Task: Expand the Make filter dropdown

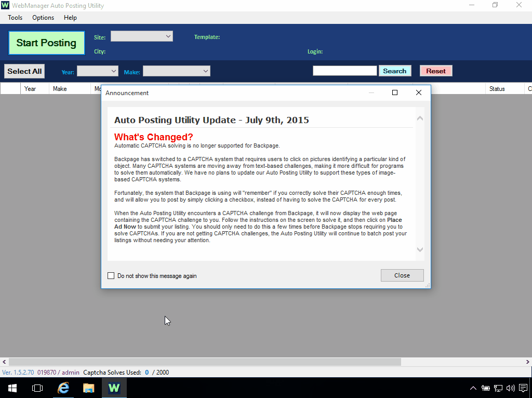Action: click(177, 71)
